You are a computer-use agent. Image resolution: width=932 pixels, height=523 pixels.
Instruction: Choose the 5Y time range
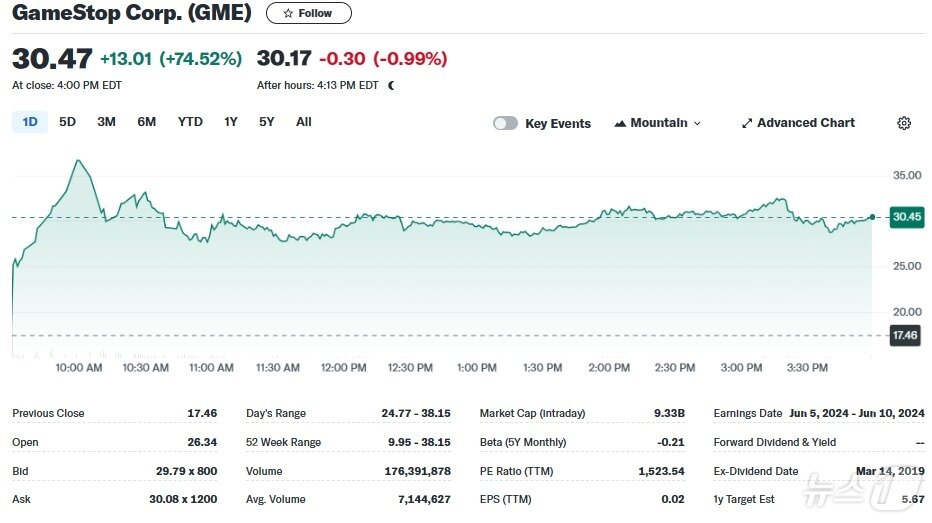coord(266,122)
